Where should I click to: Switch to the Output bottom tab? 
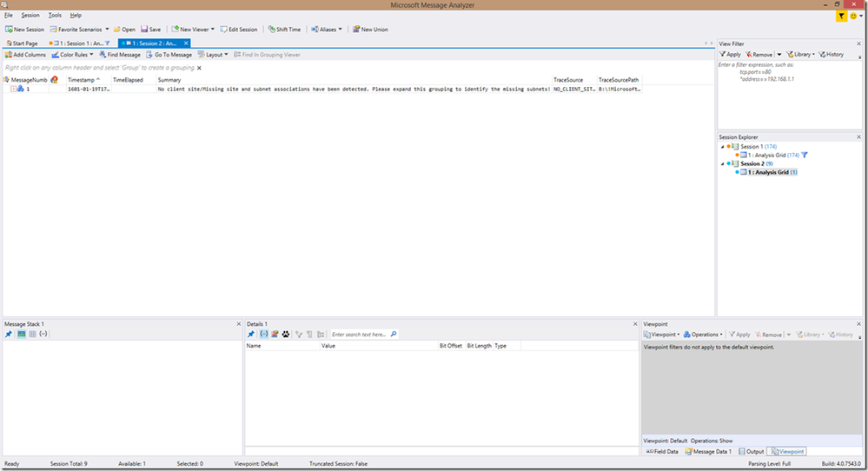(752, 452)
